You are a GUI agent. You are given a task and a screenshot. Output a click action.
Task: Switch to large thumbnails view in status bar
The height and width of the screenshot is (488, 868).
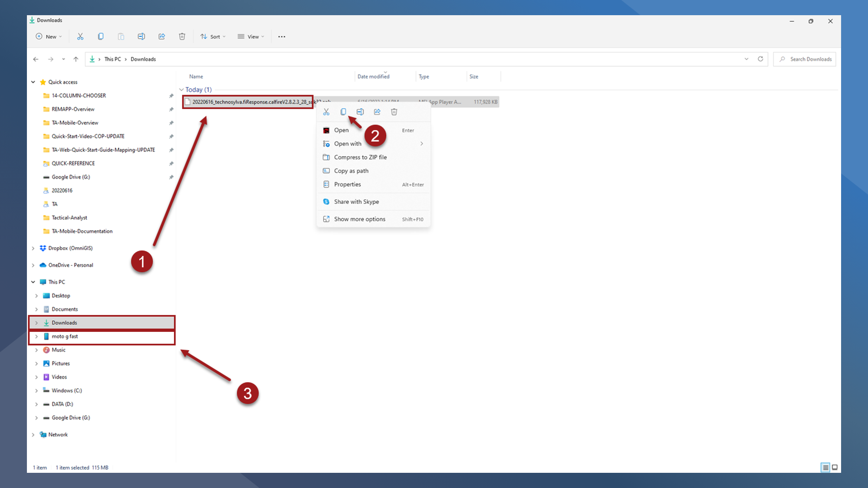click(x=835, y=467)
